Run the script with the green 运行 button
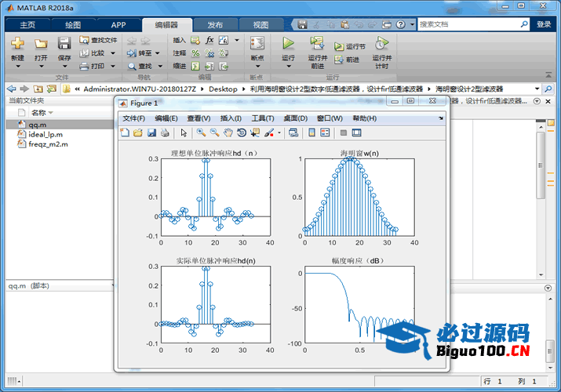Image resolution: width=561 pixels, height=392 pixels. click(x=288, y=43)
